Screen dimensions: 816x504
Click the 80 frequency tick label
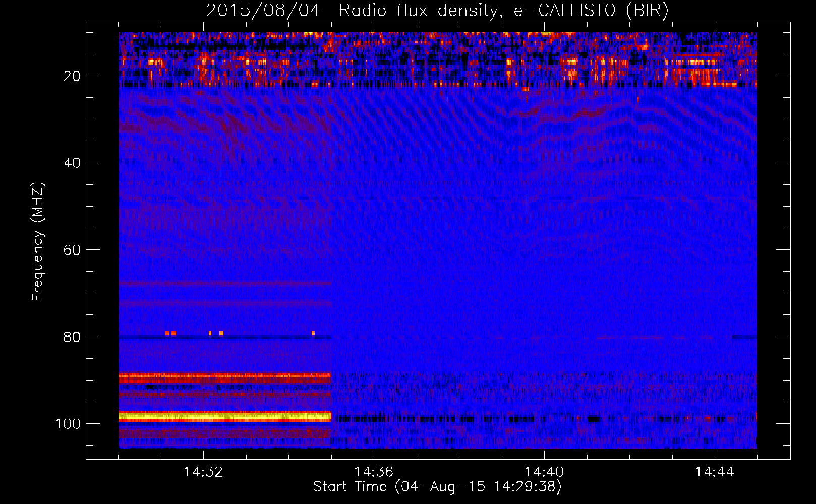(x=72, y=337)
